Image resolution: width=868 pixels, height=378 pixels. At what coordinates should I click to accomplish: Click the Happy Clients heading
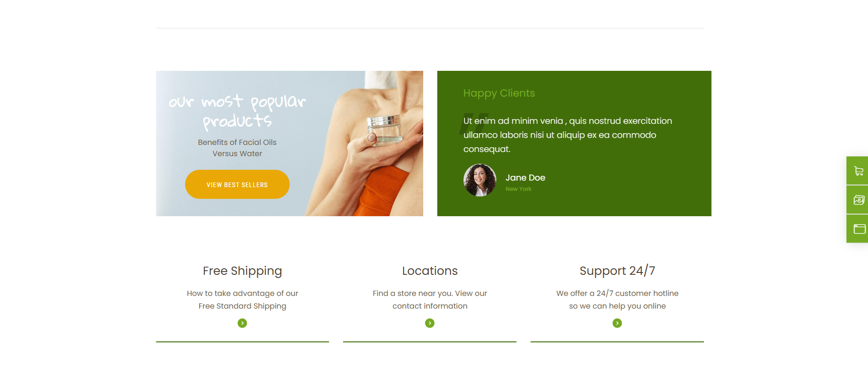point(499,93)
